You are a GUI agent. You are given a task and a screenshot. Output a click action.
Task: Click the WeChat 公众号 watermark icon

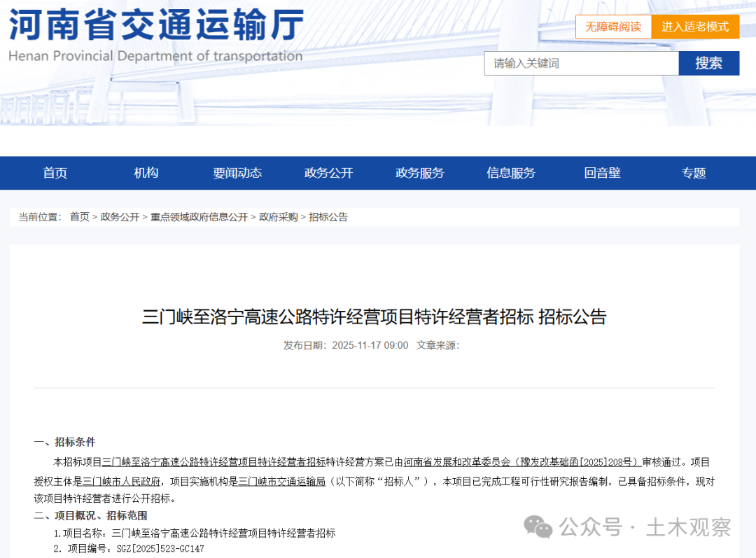[538, 526]
